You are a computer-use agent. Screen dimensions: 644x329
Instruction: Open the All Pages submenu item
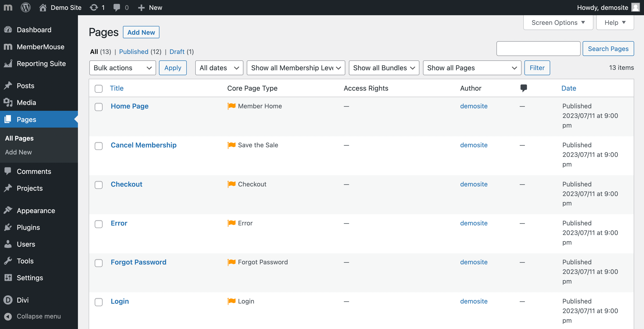point(19,138)
